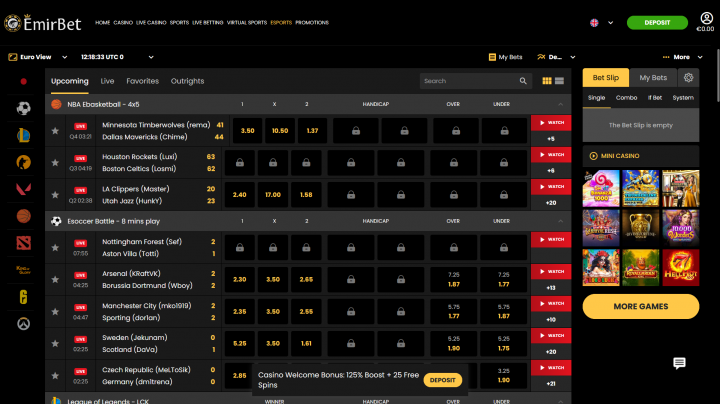
Task: Switch to grid view layout icon
Action: (x=546, y=81)
